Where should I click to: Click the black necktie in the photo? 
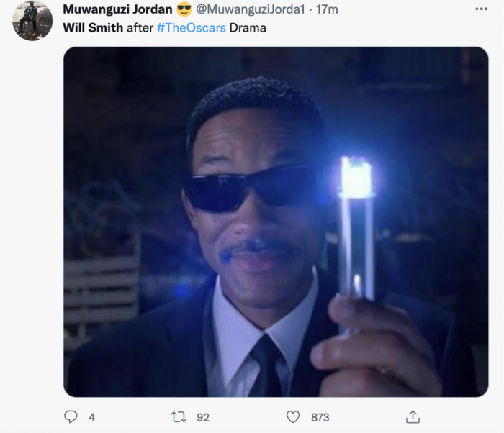pos(265,363)
